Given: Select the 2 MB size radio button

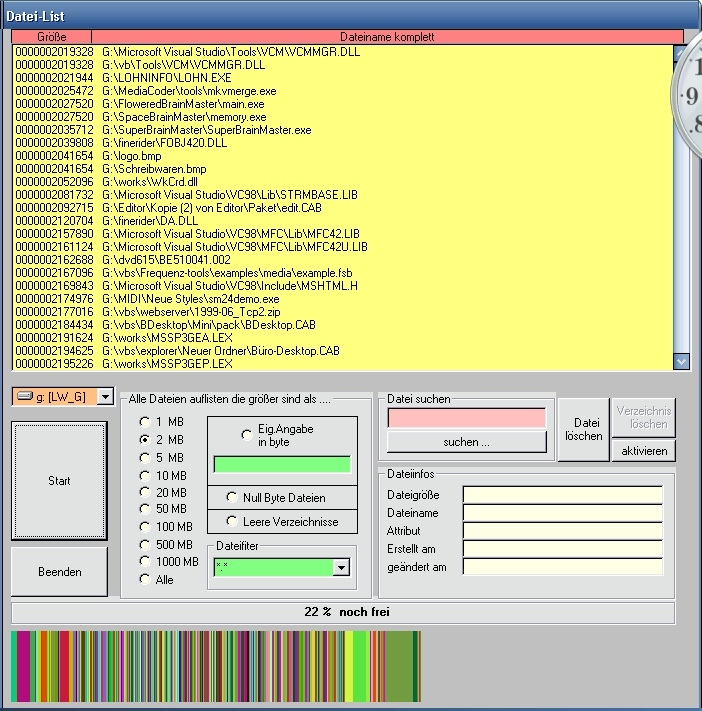Looking at the screenshot, I should coord(146,439).
